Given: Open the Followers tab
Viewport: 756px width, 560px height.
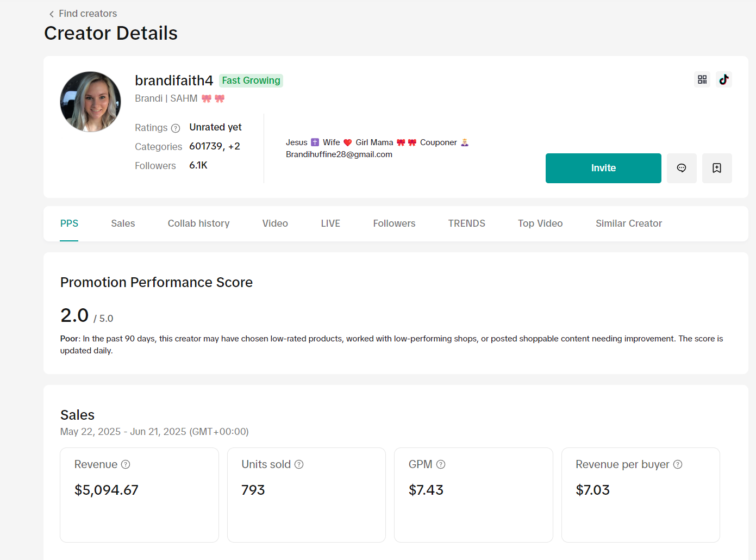Looking at the screenshot, I should [394, 223].
